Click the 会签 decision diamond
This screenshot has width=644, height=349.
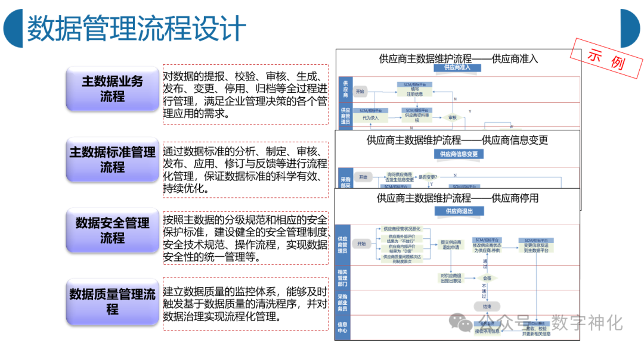(487, 278)
